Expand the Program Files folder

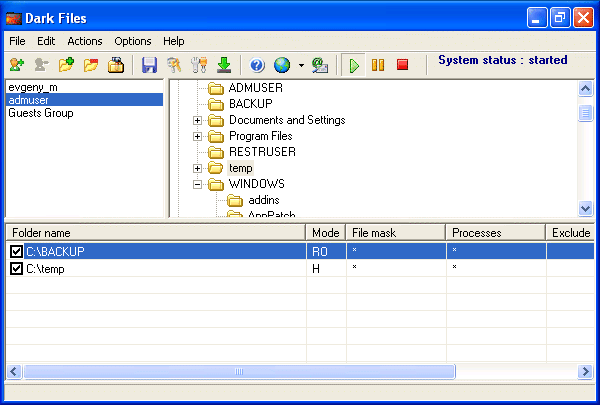tap(197, 136)
